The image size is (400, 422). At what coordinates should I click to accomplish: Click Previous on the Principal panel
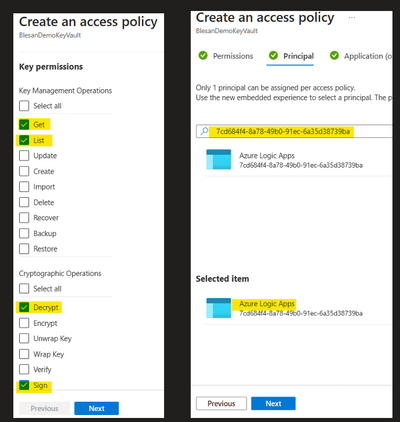[x=221, y=403]
